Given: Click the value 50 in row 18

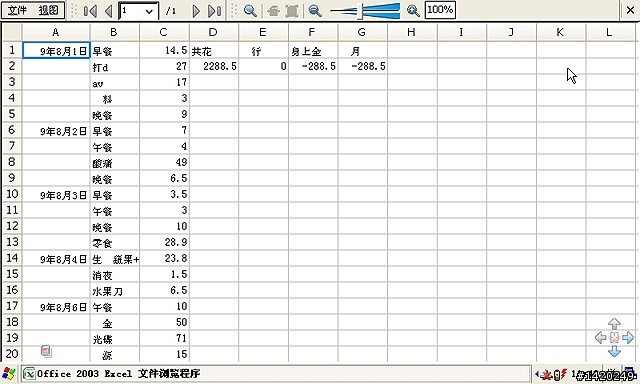Looking at the screenshot, I should click(164, 323).
